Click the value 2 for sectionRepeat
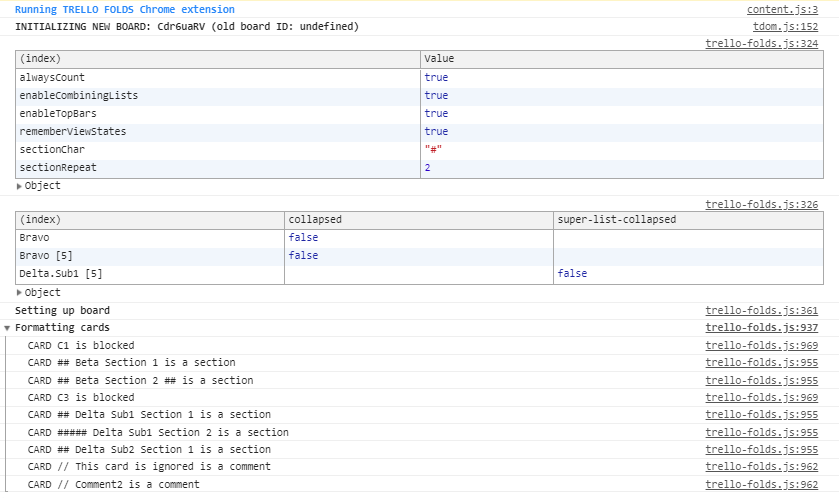The height and width of the screenshot is (498, 839). coord(428,167)
